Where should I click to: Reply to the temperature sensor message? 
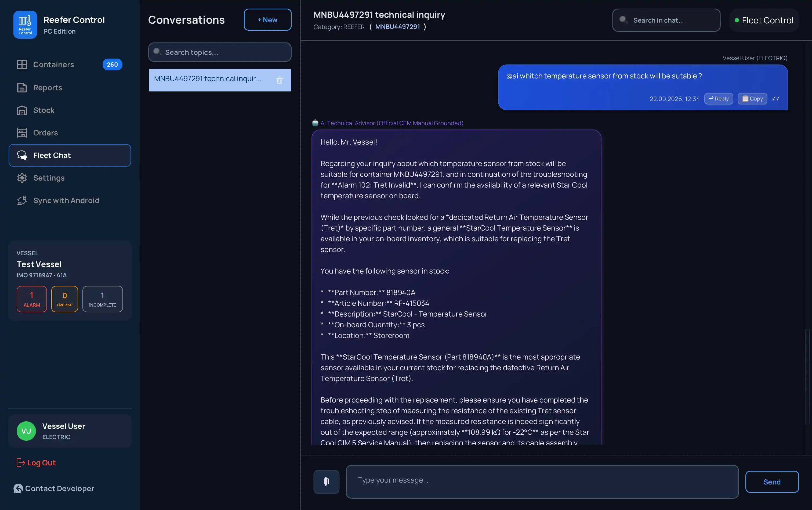(719, 99)
